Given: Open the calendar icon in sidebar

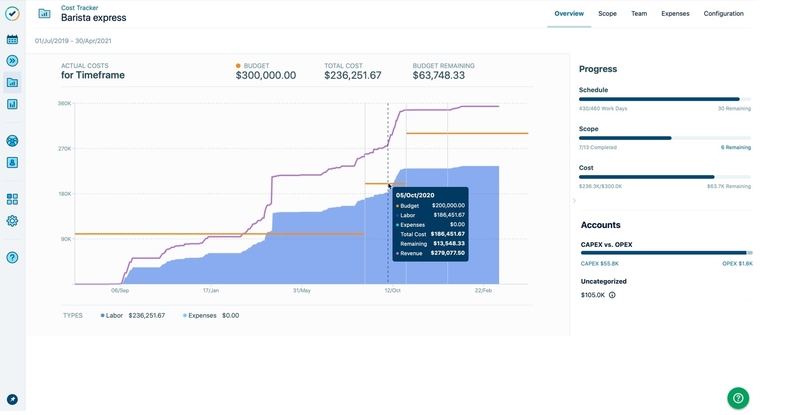Looking at the screenshot, I should coord(12,40).
